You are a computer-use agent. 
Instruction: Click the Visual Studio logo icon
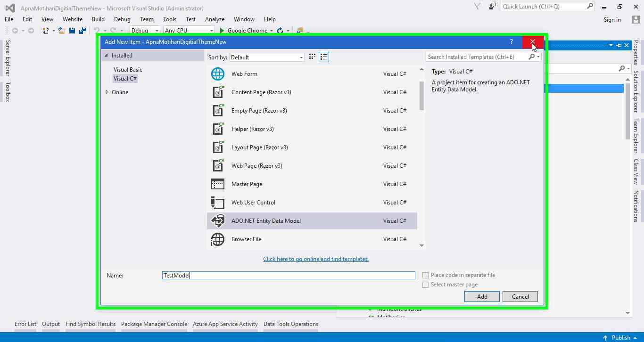pyautogui.click(x=10, y=8)
